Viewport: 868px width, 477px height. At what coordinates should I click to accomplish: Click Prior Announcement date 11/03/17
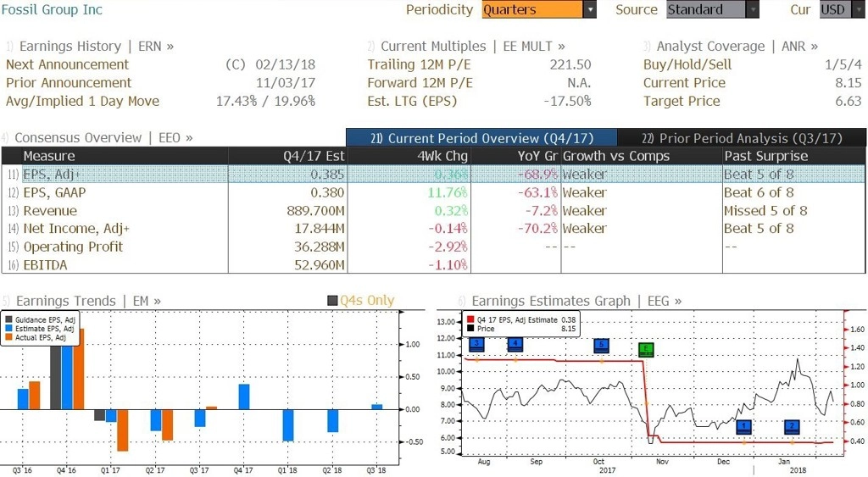click(x=285, y=83)
